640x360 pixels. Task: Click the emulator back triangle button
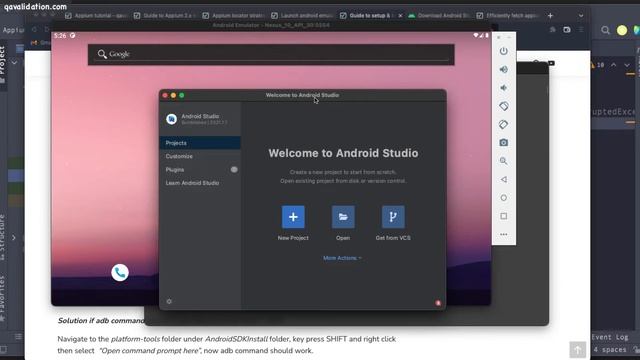[504, 180]
